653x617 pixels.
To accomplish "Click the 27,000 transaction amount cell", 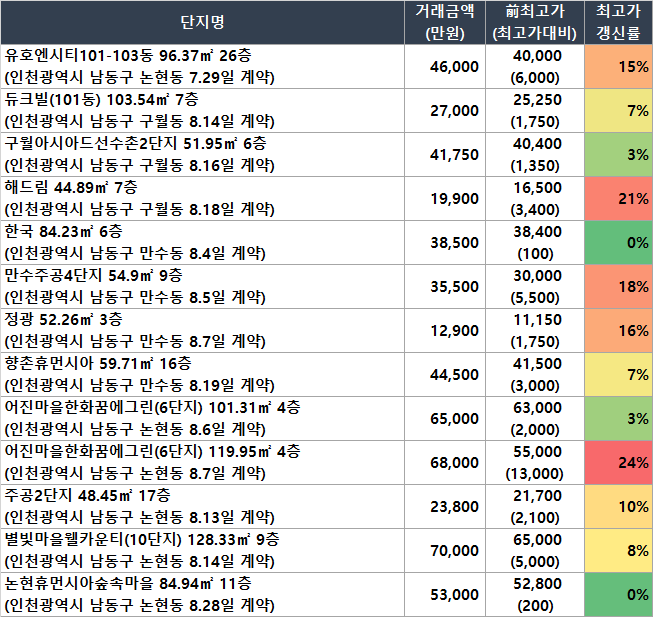I will point(445,111).
